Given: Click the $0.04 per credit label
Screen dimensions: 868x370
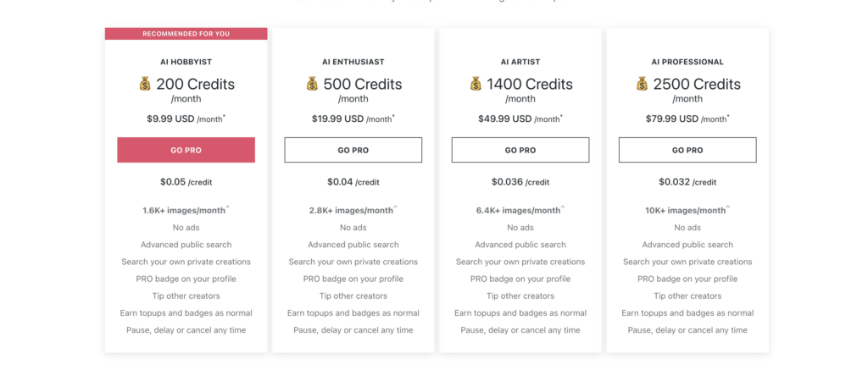Looking at the screenshot, I should pyautogui.click(x=353, y=181).
